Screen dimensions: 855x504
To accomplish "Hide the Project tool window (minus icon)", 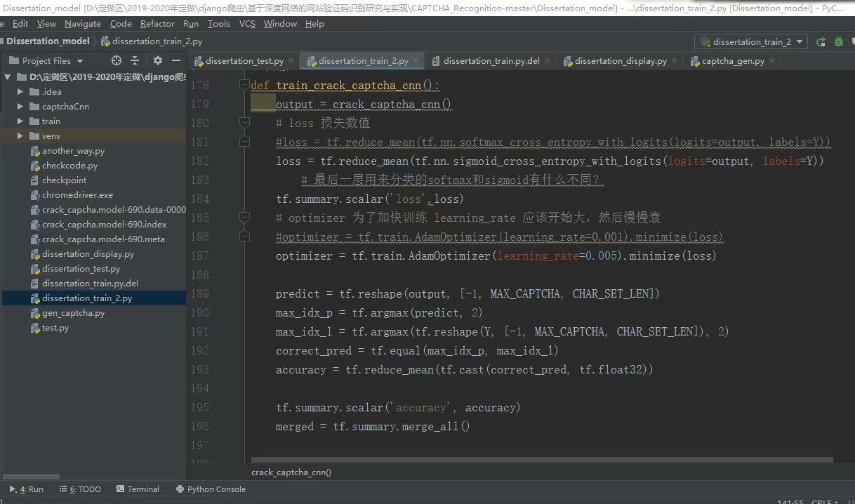I will point(175,61).
